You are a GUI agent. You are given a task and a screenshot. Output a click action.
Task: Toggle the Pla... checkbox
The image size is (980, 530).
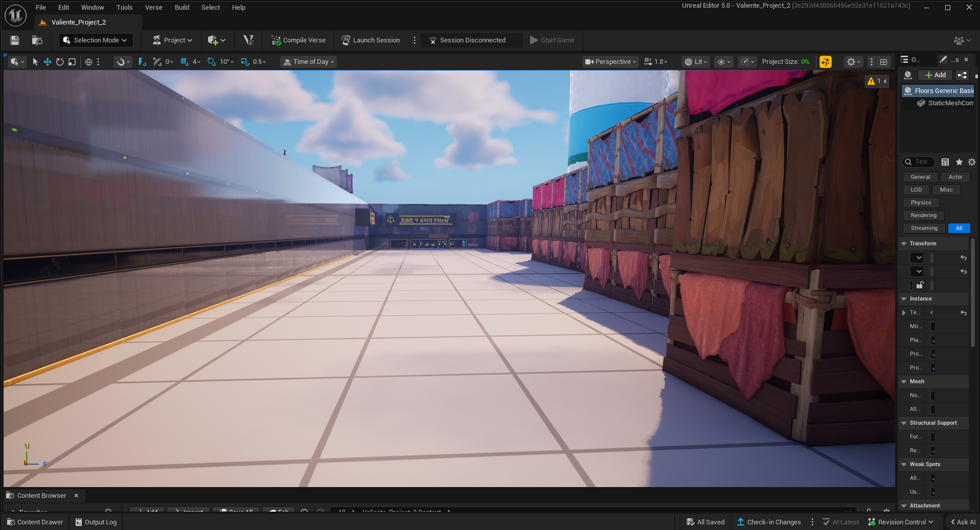tap(933, 340)
